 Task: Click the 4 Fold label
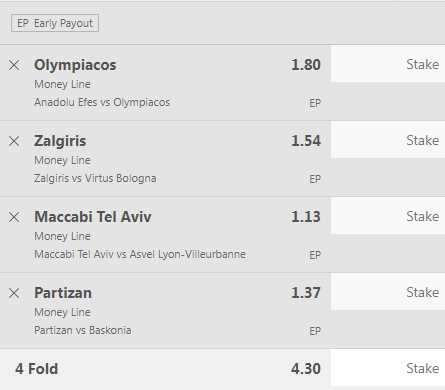[x=36, y=369]
